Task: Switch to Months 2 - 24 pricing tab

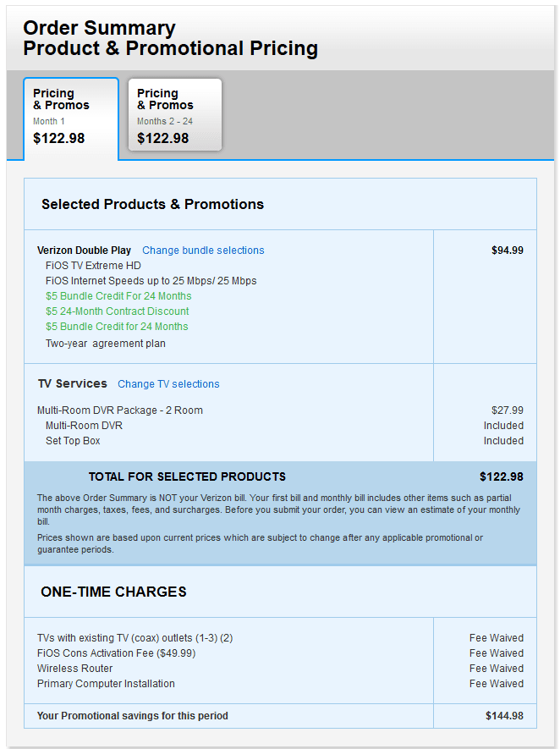Action: pyautogui.click(x=174, y=116)
